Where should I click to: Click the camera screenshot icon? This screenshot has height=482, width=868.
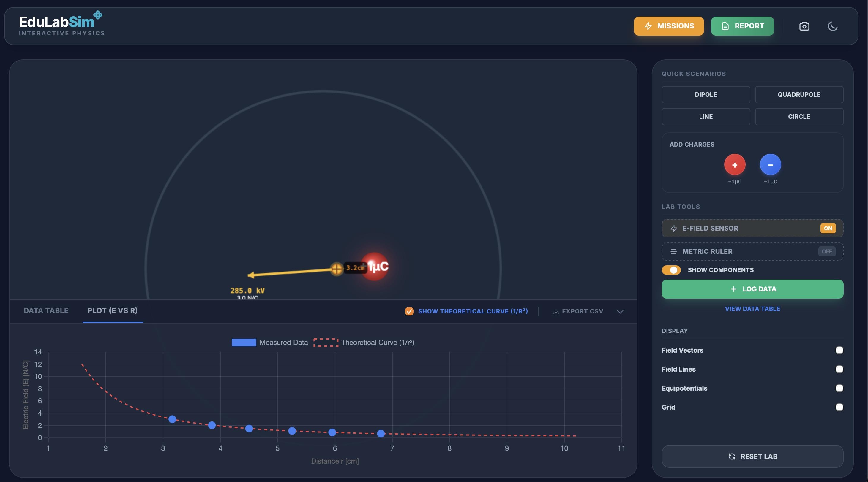(804, 26)
